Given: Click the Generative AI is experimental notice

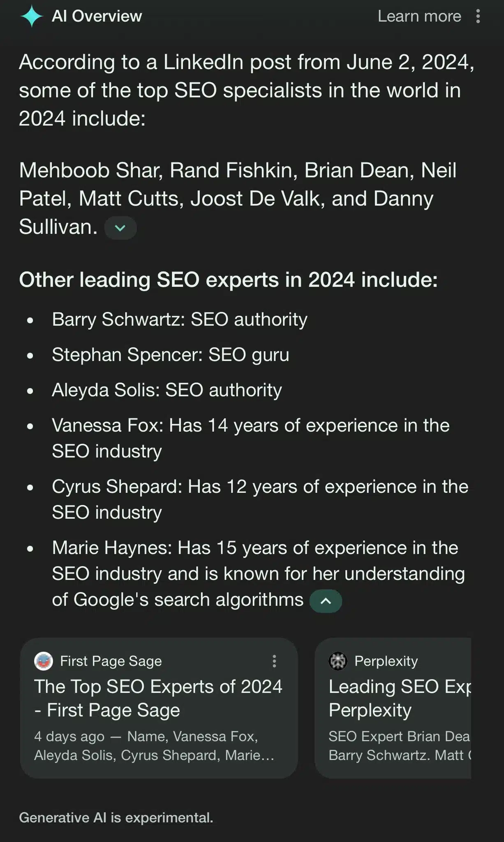Looking at the screenshot, I should click(x=116, y=817).
